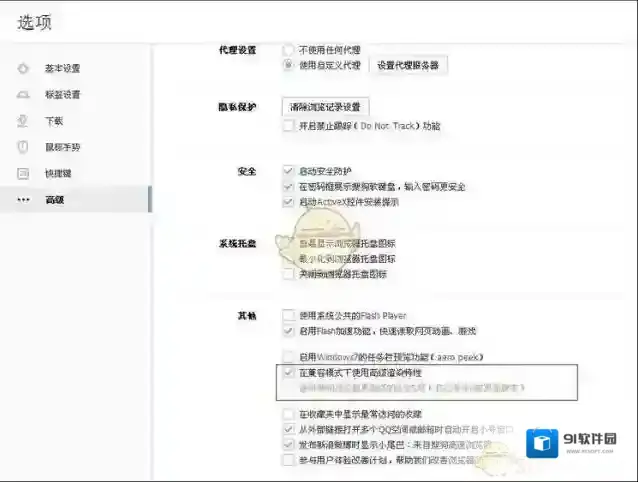Screen dimensions: 638x482
Task: Click the tab icon beside 标签设置
Action: coord(23,94)
